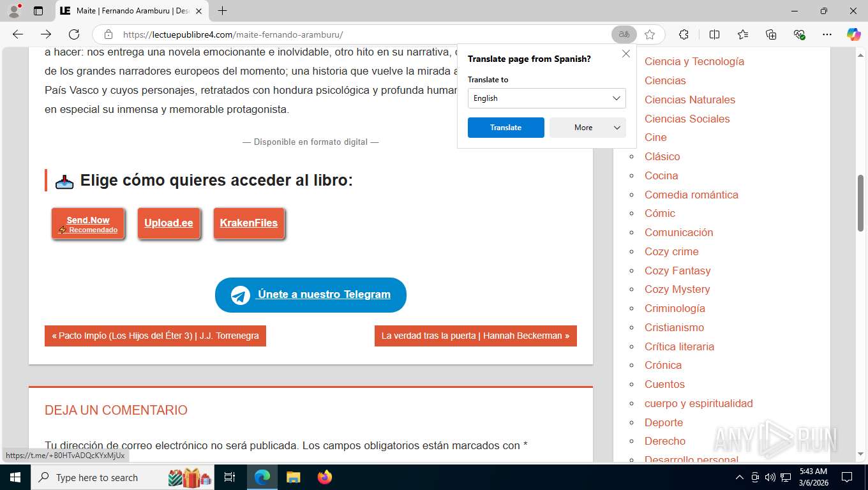Image resolution: width=868 pixels, height=490 pixels.
Task: Open File Explorer from the taskbar
Action: point(293,477)
